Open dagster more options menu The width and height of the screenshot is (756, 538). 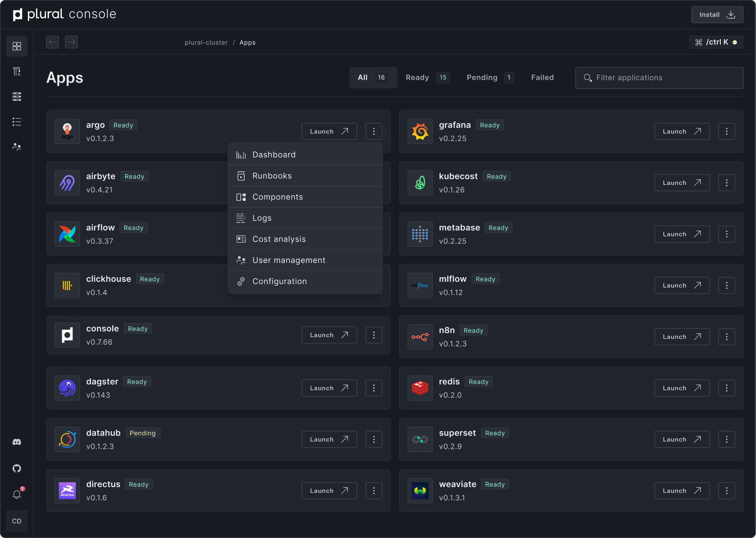pos(374,388)
